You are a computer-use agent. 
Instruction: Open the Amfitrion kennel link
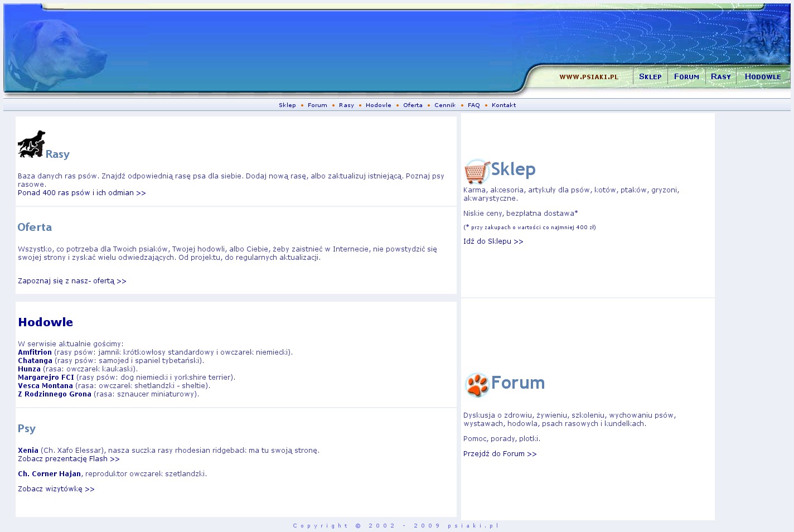coord(35,352)
